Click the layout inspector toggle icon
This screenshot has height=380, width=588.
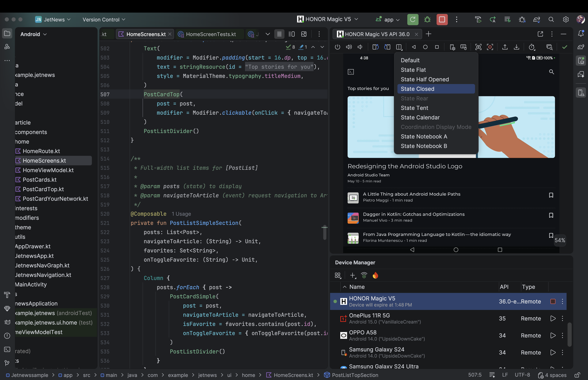tap(549, 47)
